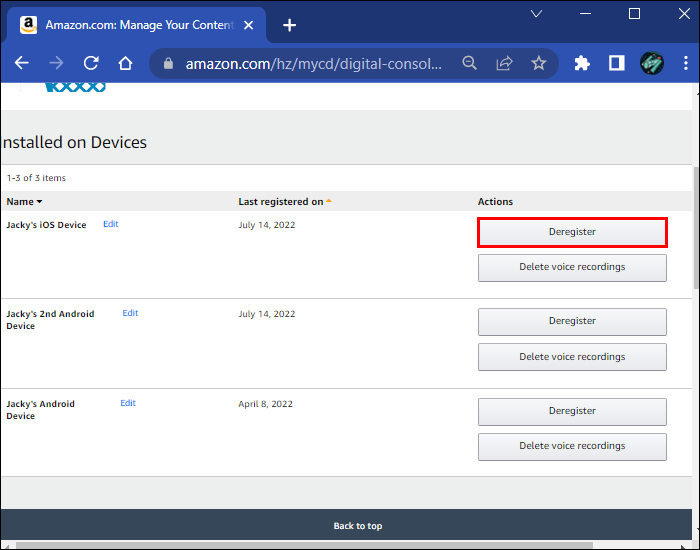Toggle the browser side panel icon
700x550 pixels.
point(616,63)
